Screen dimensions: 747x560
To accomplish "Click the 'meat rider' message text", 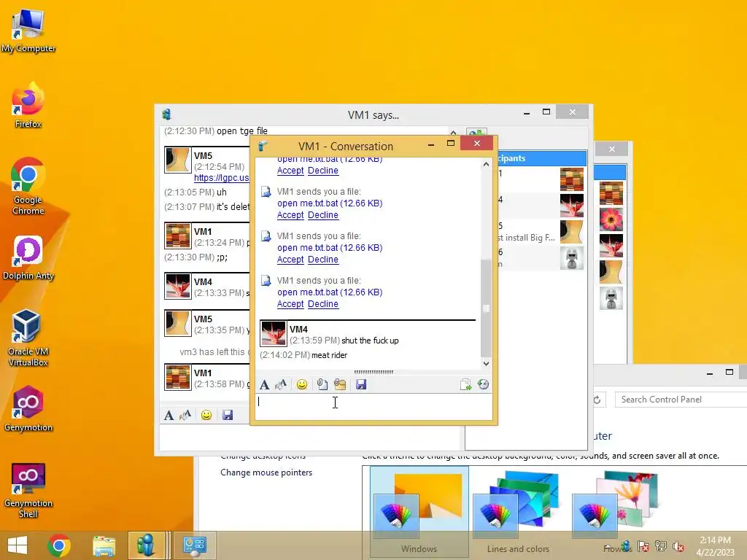I will (329, 355).
